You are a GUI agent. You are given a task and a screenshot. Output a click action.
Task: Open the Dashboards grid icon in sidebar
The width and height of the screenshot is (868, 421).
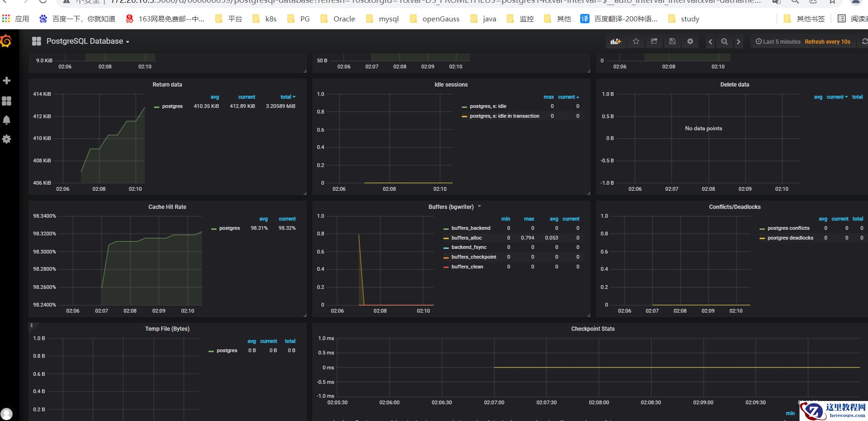tap(7, 101)
